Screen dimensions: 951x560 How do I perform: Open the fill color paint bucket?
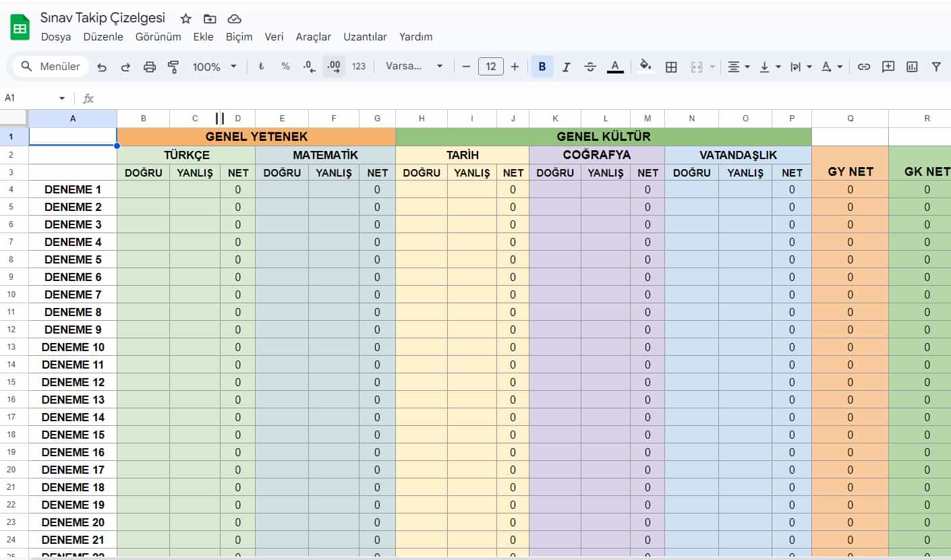pos(645,67)
